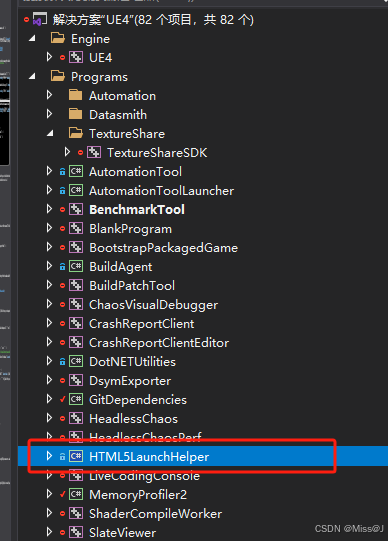Collapse the Engine folder node

tap(32, 38)
